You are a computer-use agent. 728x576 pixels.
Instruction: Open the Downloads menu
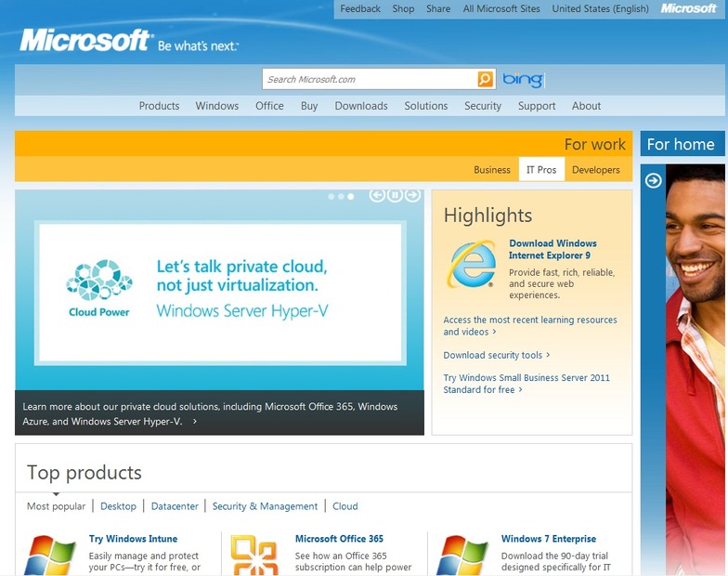[361, 106]
